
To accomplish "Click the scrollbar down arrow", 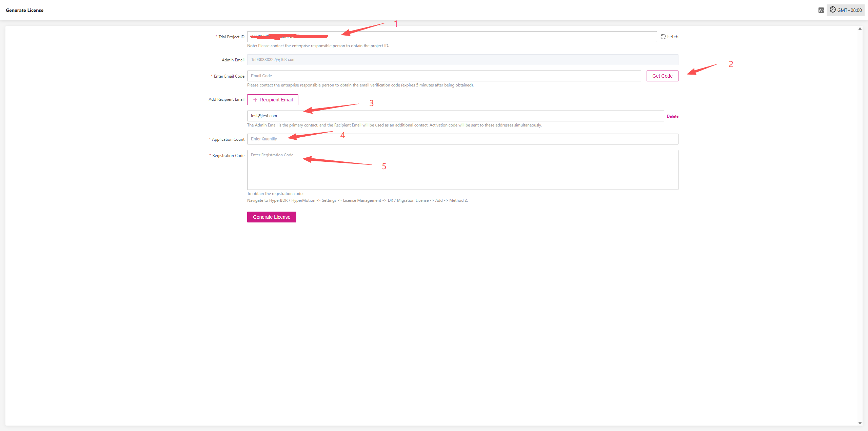I will (x=860, y=423).
